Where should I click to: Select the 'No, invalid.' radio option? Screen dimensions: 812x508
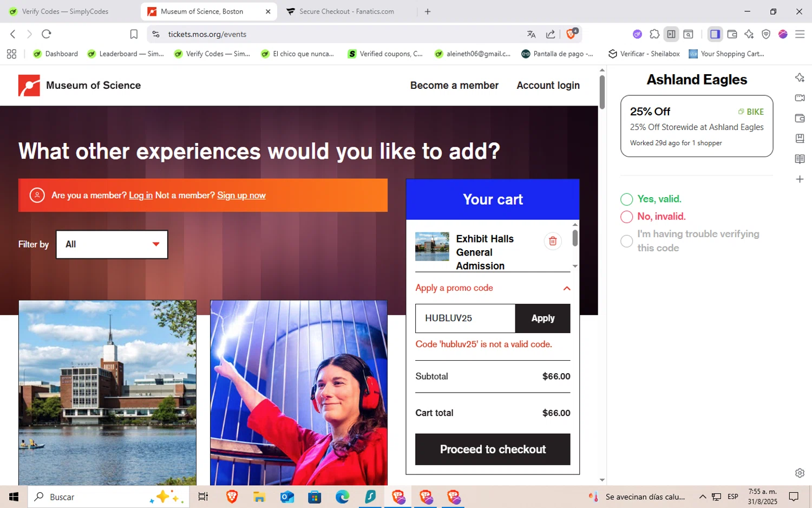pos(626,217)
